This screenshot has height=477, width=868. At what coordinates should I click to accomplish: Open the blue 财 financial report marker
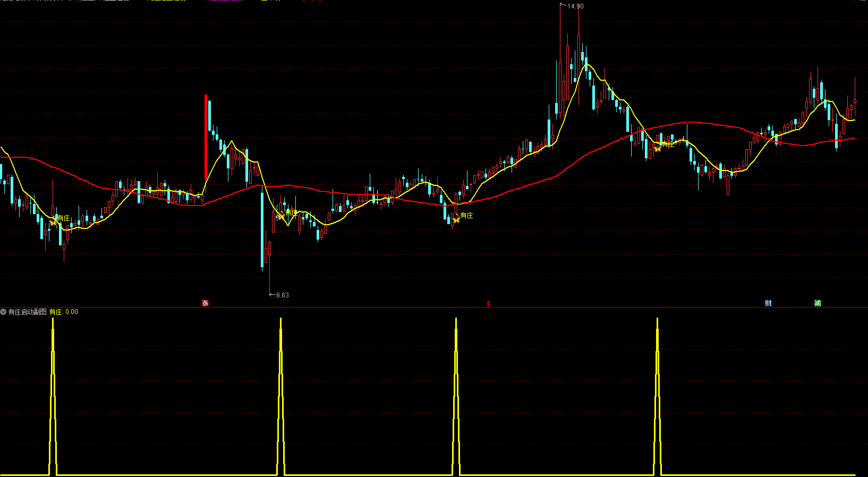pos(768,303)
